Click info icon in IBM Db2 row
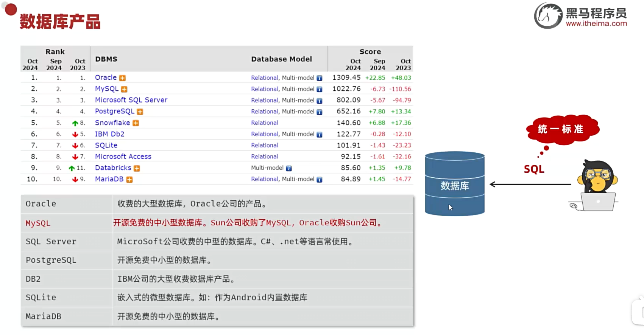The height and width of the screenshot is (335, 644). pos(320,135)
